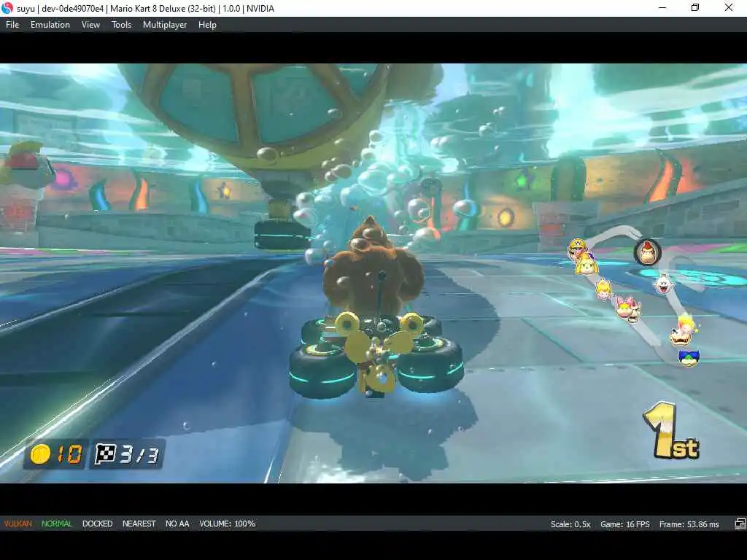The image size is (747, 560).
Task: Open the File menu
Action: pyautogui.click(x=12, y=25)
